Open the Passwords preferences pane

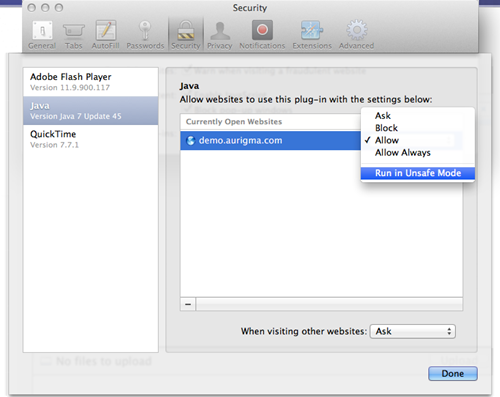pyautogui.click(x=145, y=35)
